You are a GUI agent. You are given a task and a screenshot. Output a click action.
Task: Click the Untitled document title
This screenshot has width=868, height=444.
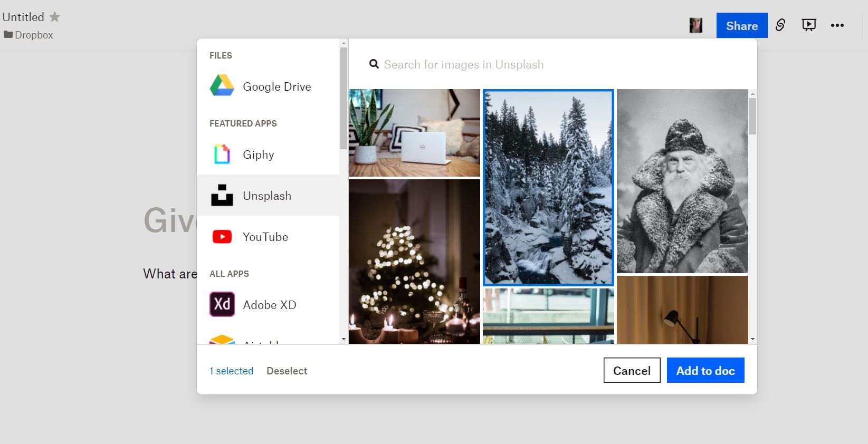coord(23,17)
